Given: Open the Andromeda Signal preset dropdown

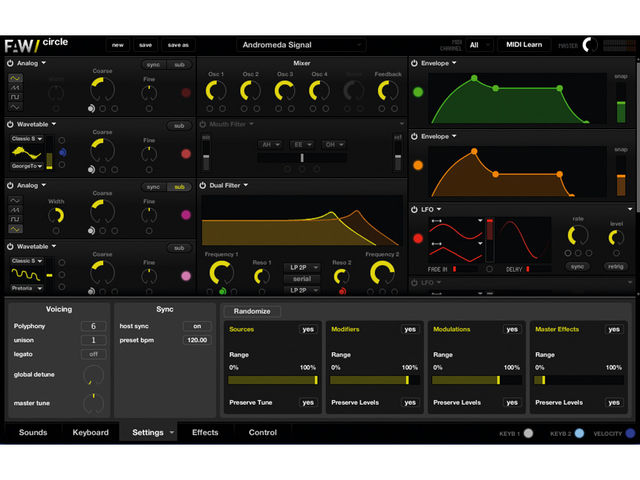Looking at the screenshot, I should (301, 45).
